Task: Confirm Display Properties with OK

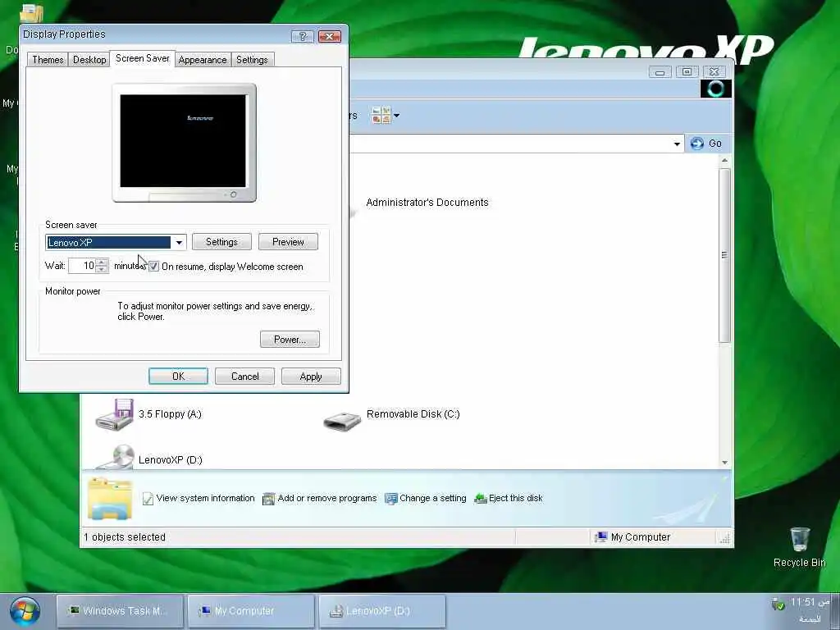Action: (x=178, y=376)
